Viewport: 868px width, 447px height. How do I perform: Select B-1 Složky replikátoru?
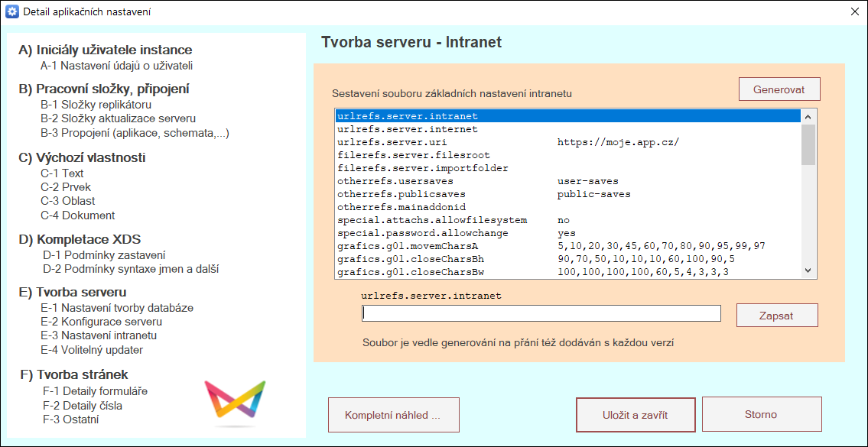coord(96,105)
